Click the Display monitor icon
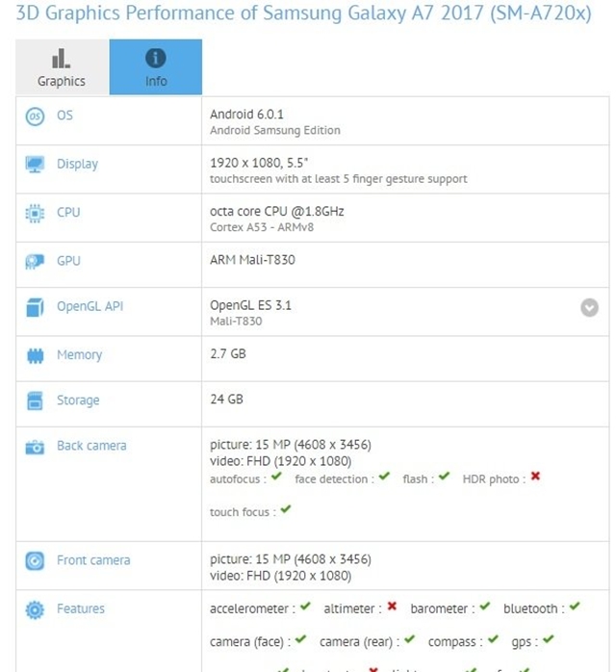Screen dimensions: 616x672 tap(35, 165)
